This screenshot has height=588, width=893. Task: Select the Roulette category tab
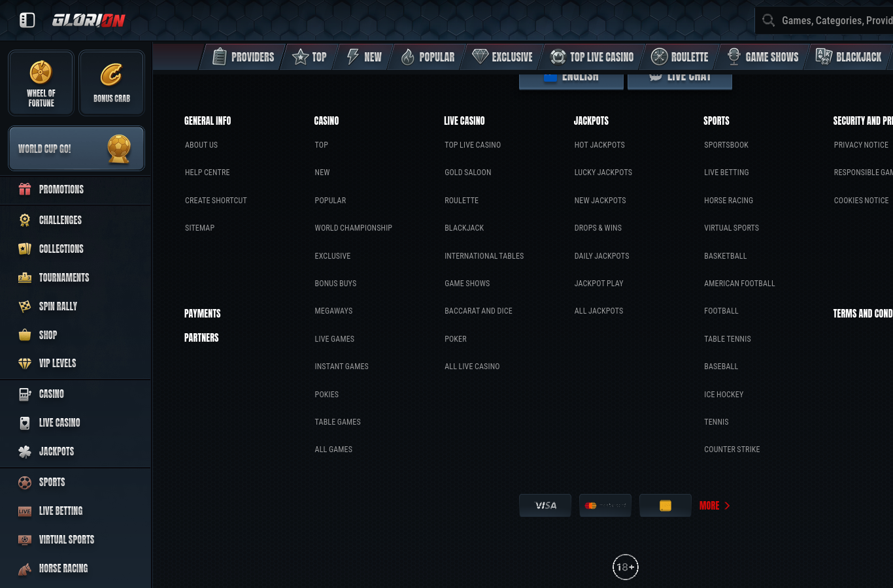tap(680, 57)
